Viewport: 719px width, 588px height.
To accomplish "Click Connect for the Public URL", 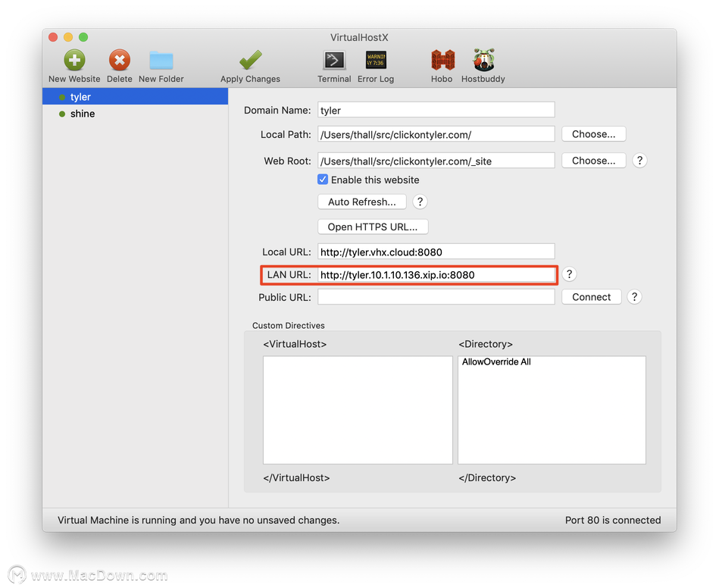I will pos(591,297).
